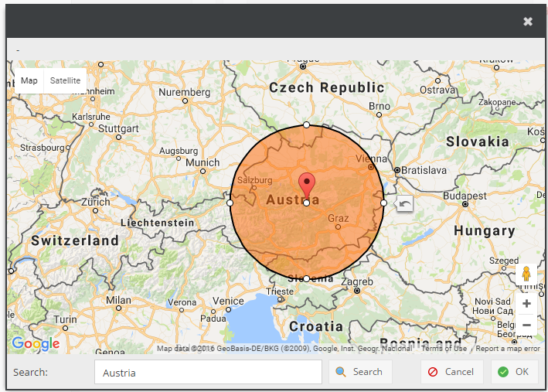Close the dialog with the X icon
Screen dimensions: 548x392
[528, 22]
